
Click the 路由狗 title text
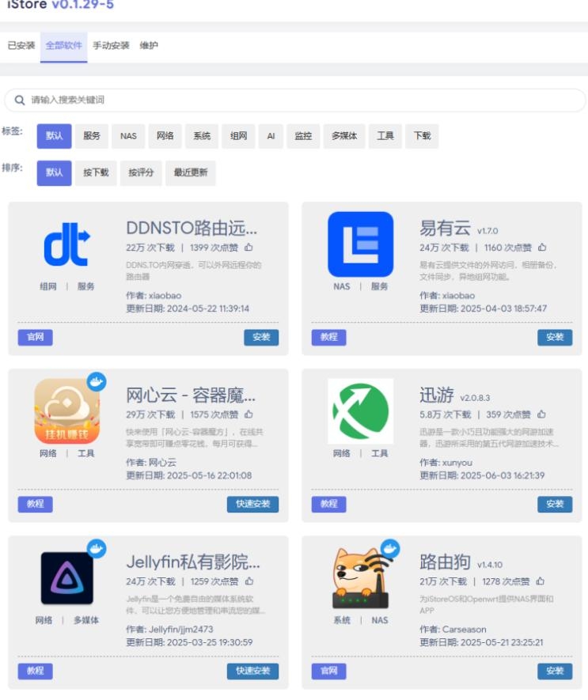(445, 562)
